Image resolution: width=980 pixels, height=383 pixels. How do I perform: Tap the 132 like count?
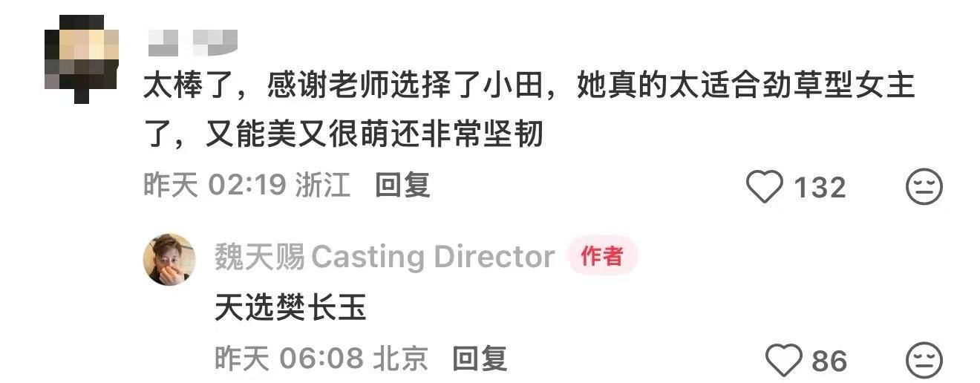(x=820, y=188)
